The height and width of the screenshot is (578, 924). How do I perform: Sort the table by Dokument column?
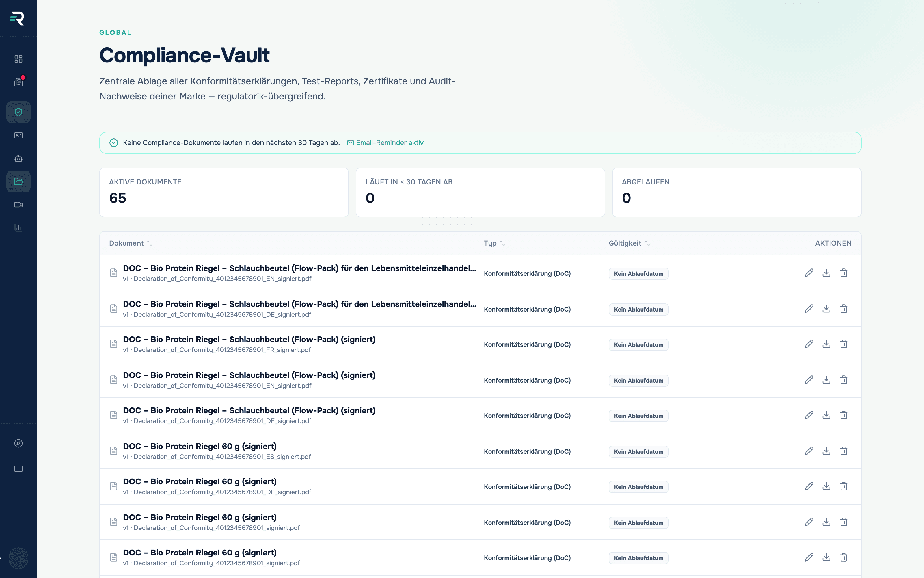131,243
